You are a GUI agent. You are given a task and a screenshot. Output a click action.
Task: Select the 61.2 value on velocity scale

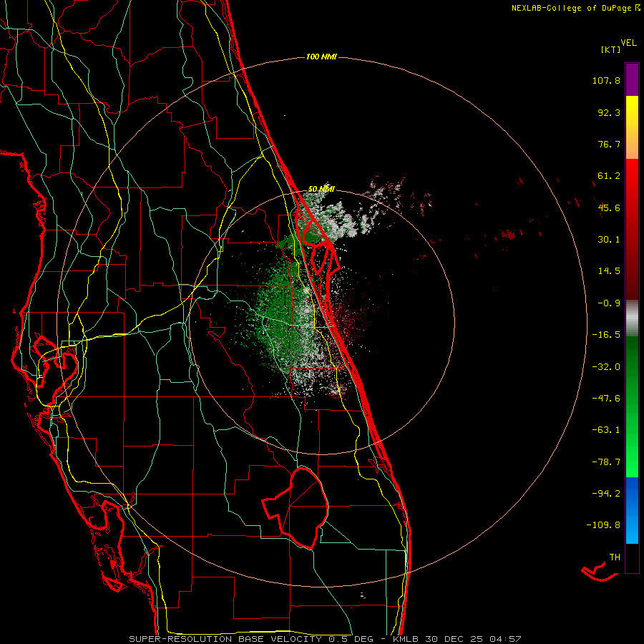pos(609,176)
